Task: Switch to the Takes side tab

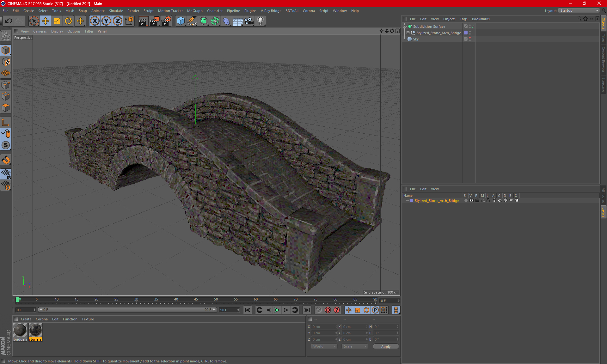Action: point(604,38)
